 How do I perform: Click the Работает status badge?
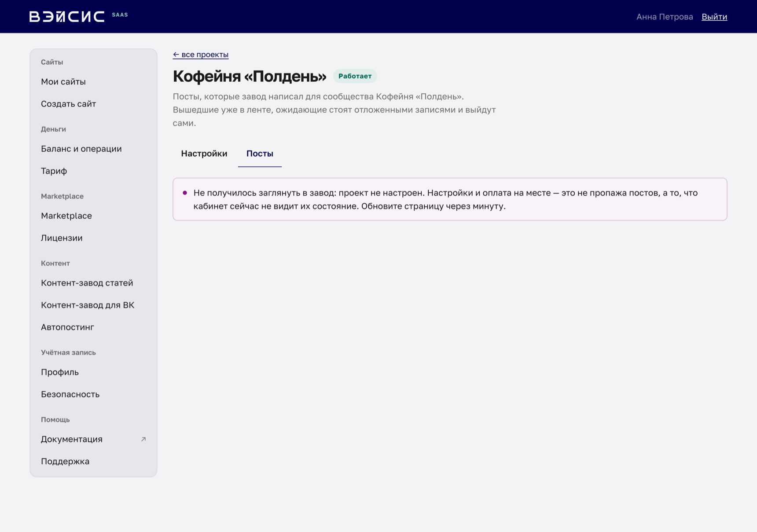pos(355,76)
